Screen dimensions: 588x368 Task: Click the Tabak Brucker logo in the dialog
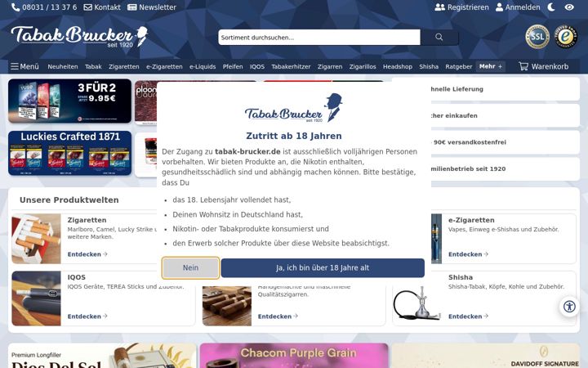pos(294,108)
